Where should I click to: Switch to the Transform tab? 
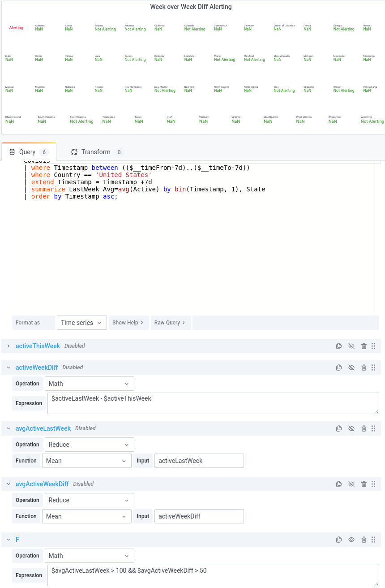96,151
